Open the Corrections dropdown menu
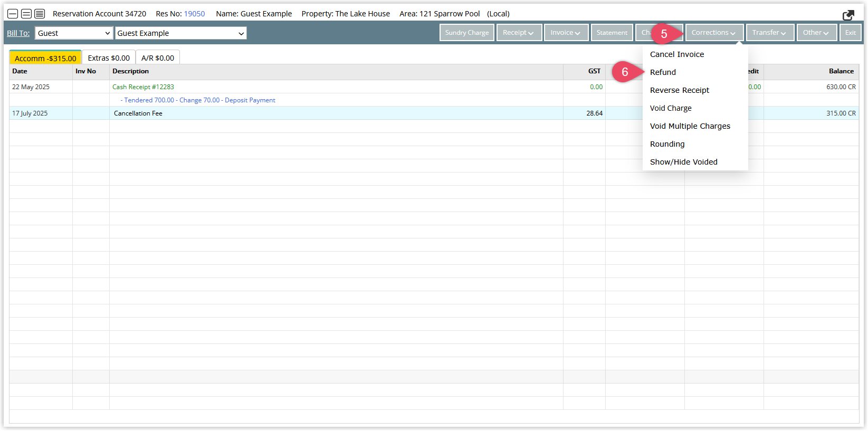 (x=714, y=33)
